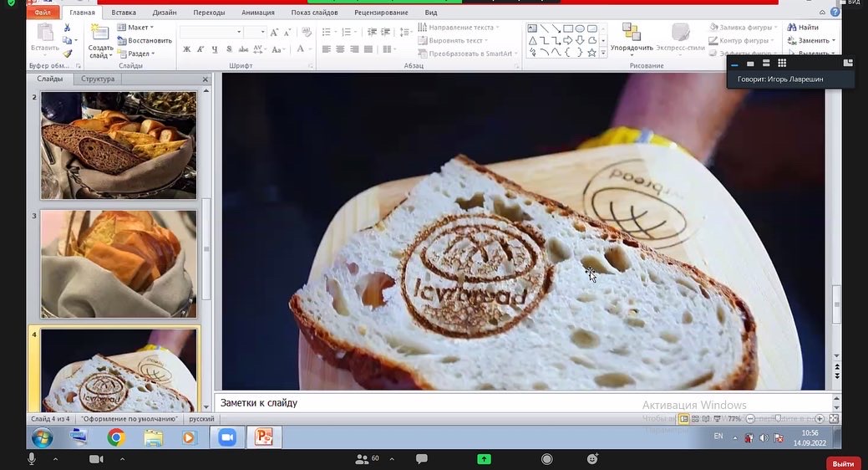
Task: Open the font name combo box
Action: [x=211, y=32]
